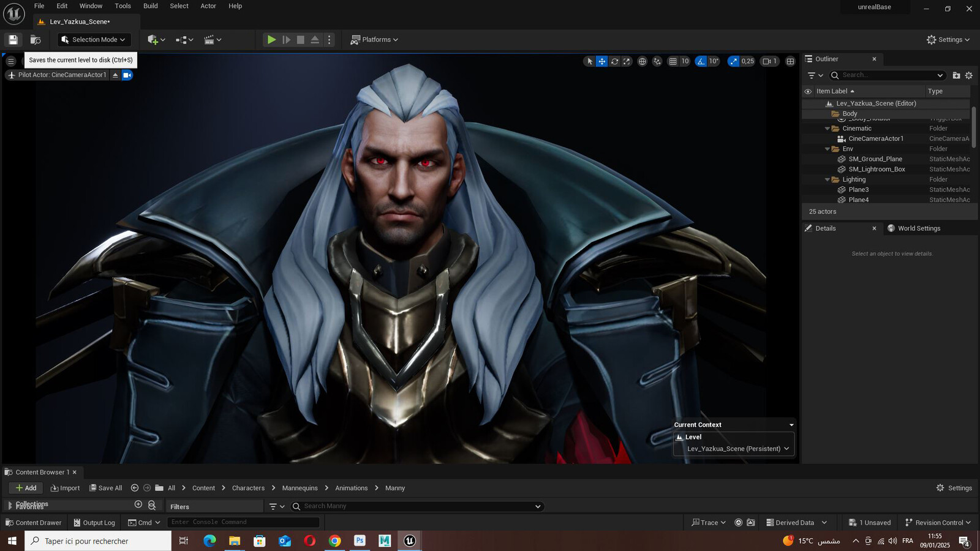
Task: Toggle scale snapping in the viewport
Action: click(x=733, y=61)
